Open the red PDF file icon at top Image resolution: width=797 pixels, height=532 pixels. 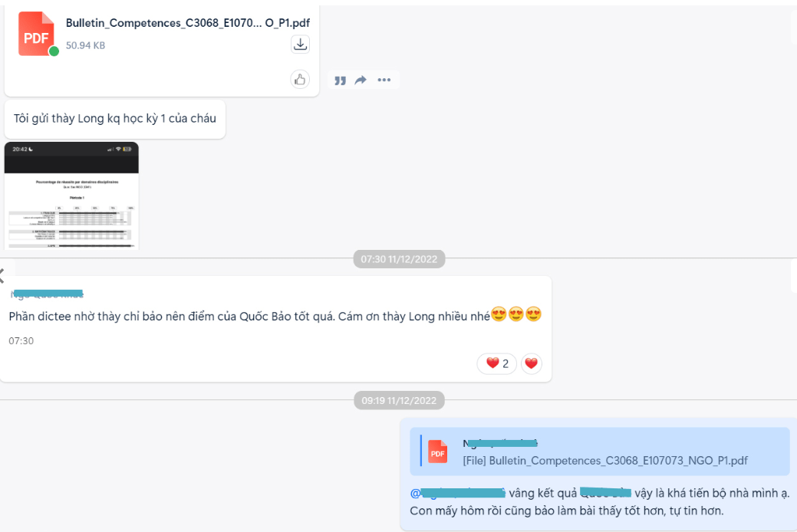click(36, 34)
